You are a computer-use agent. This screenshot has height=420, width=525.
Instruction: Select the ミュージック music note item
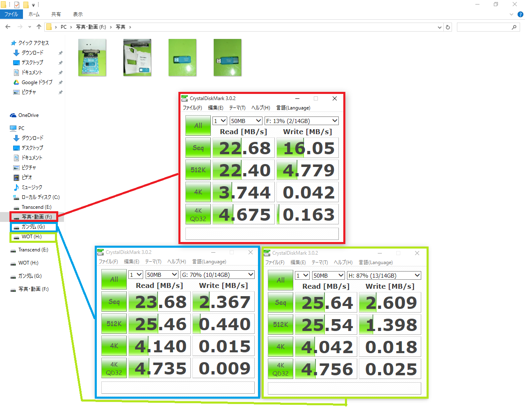[16, 187]
